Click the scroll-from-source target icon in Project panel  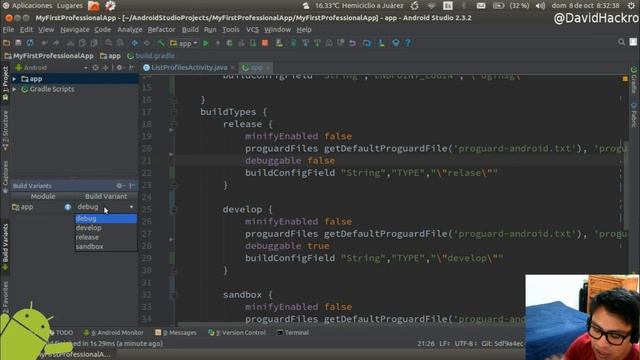coord(95,68)
